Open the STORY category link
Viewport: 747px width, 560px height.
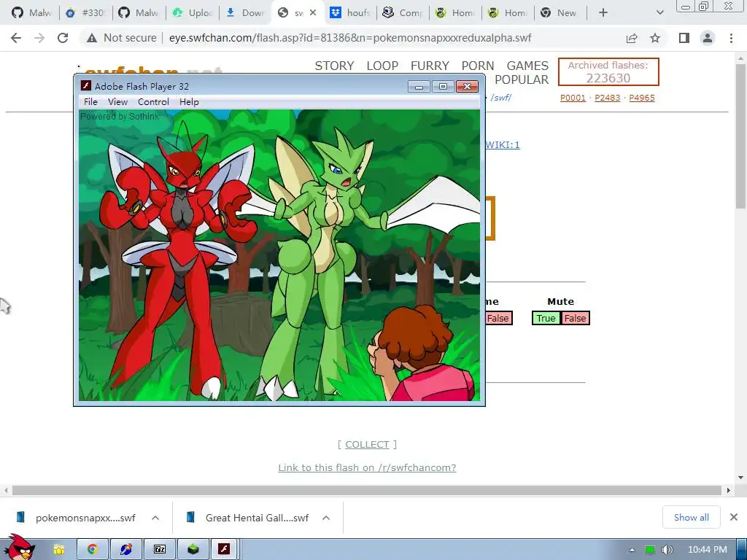334,66
